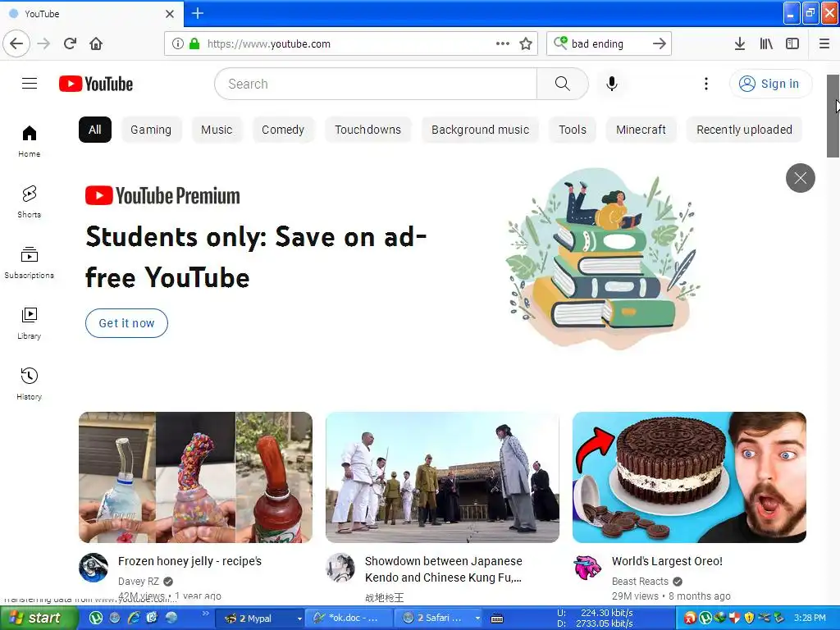This screenshot has height=630, width=840.
Task: Select the Music filter chip
Action: point(217,130)
